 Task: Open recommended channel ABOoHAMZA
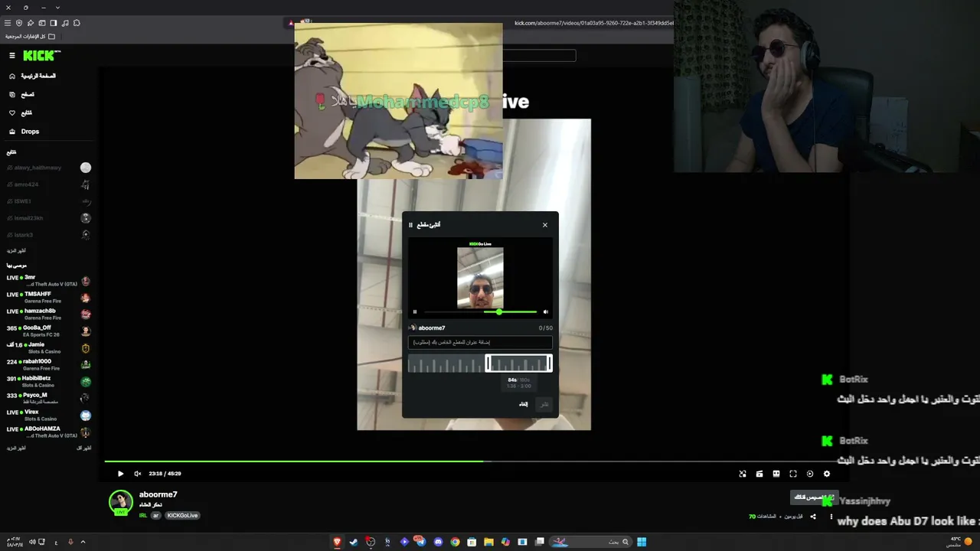[x=48, y=432]
